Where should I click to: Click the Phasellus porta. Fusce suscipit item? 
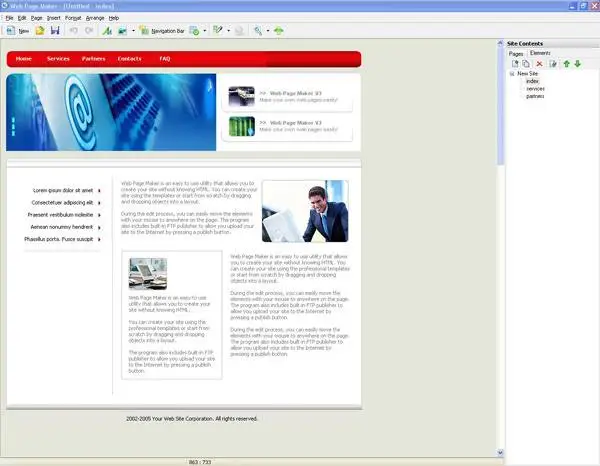click(x=59, y=240)
